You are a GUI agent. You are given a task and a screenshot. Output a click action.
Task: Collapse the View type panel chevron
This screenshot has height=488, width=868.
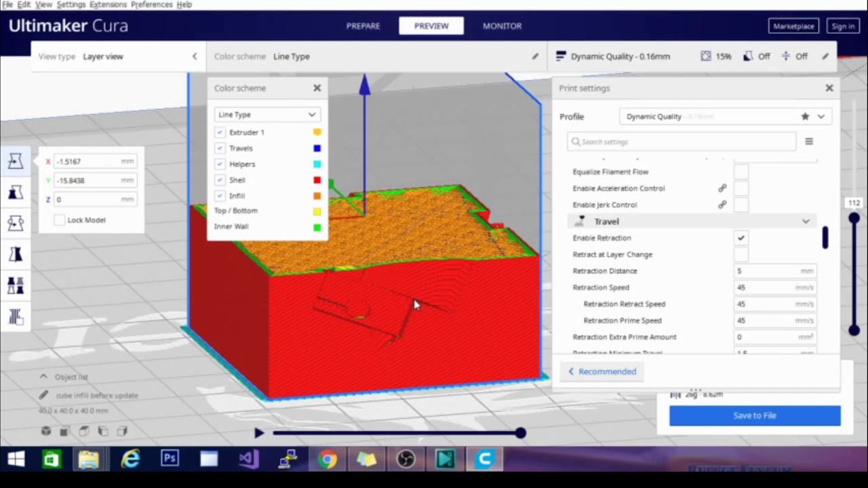(195, 56)
